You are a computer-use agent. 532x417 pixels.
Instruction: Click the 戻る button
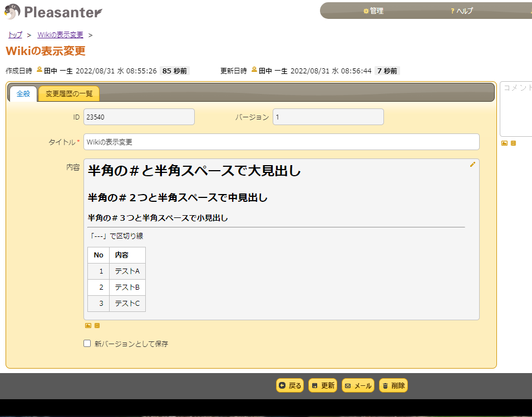click(x=290, y=385)
